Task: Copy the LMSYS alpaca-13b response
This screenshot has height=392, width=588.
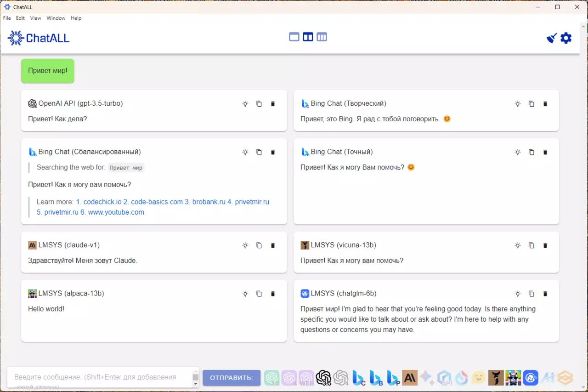Action: [259, 294]
